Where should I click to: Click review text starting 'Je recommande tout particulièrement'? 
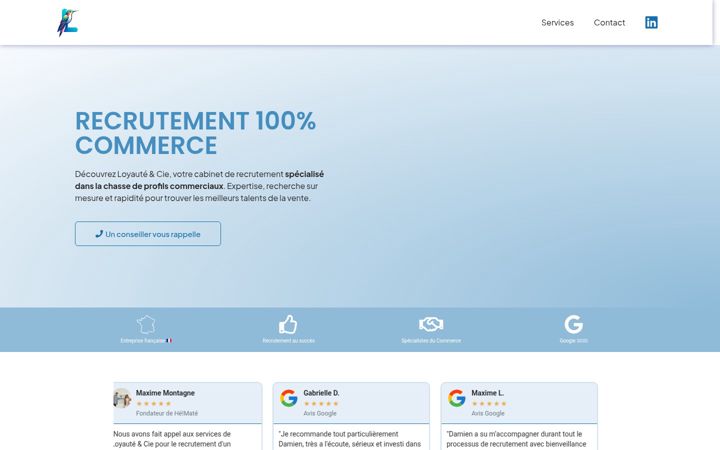pos(349,439)
